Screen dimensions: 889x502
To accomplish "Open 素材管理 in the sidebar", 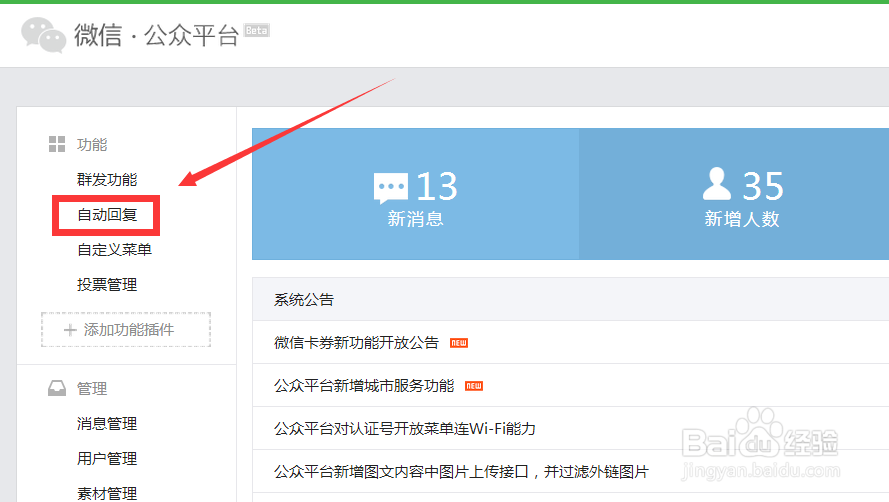I will coord(107,493).
